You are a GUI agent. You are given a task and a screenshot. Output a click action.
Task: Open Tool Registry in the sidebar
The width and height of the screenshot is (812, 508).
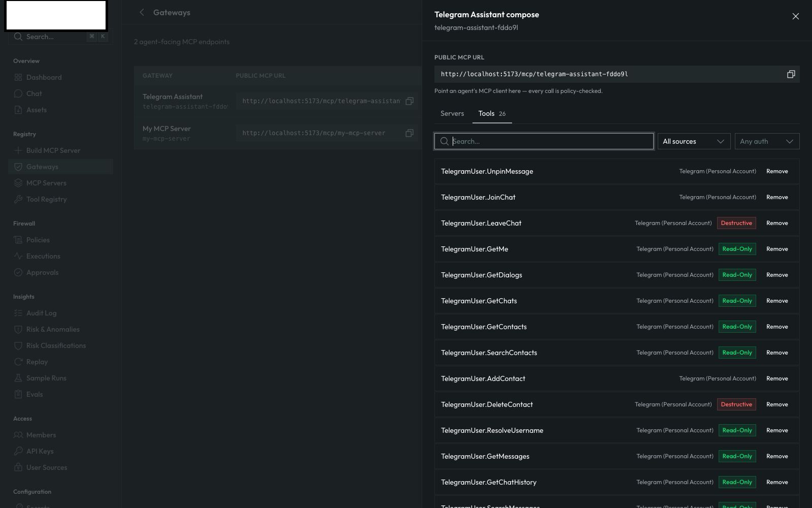tap(60, 199)
